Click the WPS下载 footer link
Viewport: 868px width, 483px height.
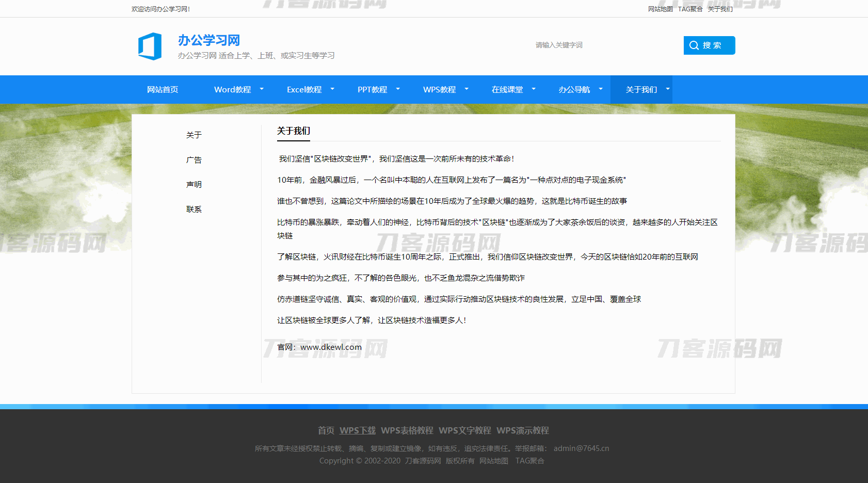pos(357,430)
